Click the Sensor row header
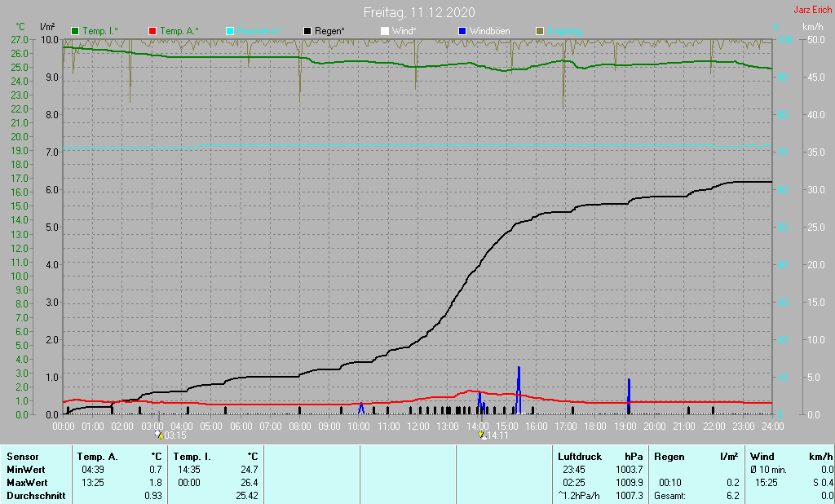Screen dimensions: 835x504 pos(21,457)
